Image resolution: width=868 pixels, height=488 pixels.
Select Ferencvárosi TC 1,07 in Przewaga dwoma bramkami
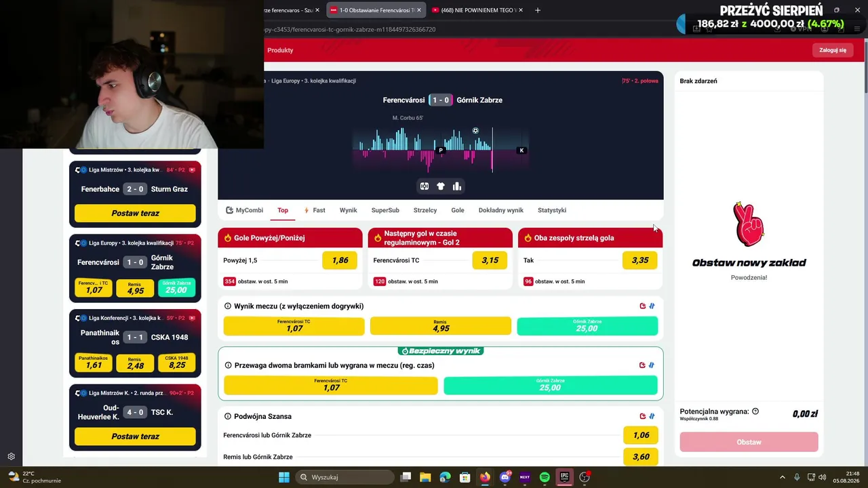click(331, 385)
